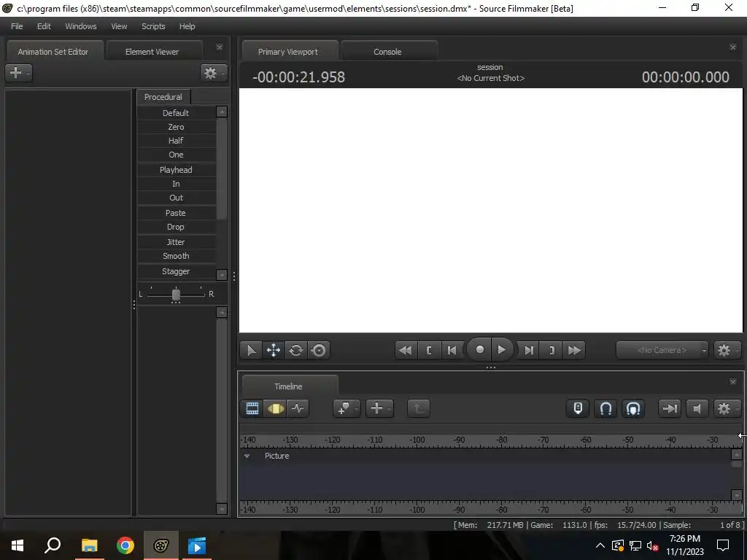This screenshot has width=747, height=560.
Task: Go to next clip bracket button
Action: coord(551,351)
